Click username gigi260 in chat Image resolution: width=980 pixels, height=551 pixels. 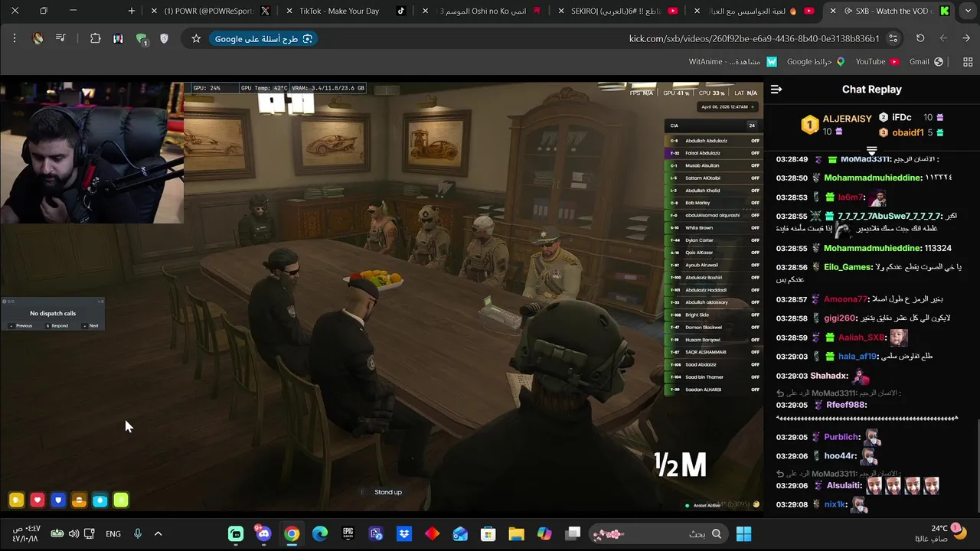[x=839, y=318]
